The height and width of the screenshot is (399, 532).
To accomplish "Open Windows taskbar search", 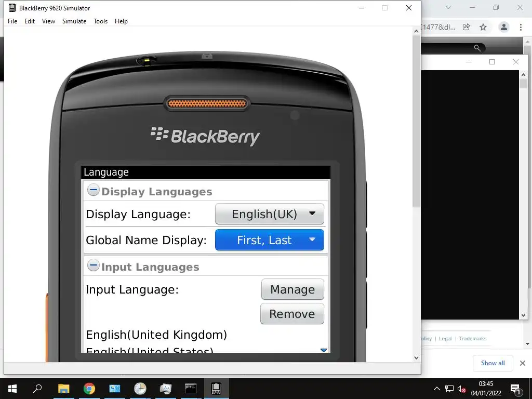I will tap(37, 389).
